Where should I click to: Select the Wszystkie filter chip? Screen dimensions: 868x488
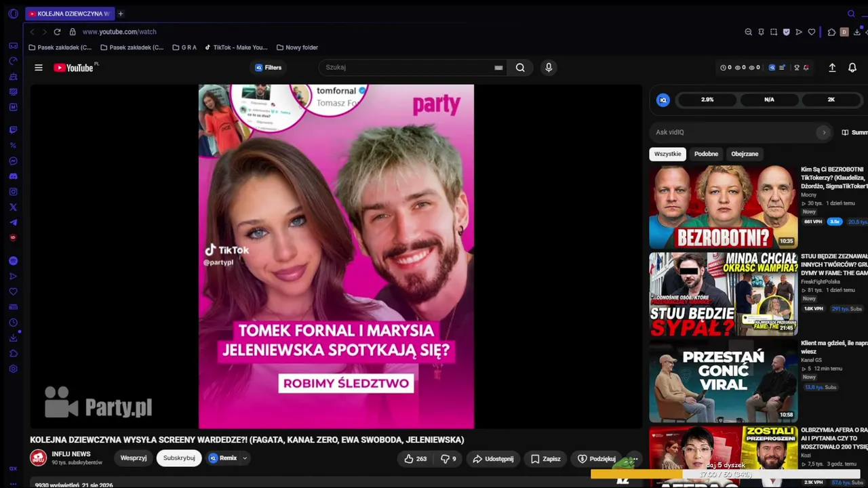tap(667, 154)
